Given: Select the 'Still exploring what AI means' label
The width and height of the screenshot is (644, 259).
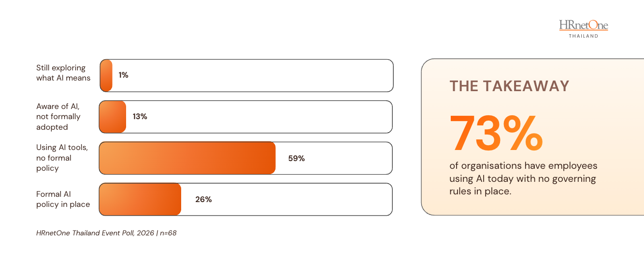Looking at the screenshot, I should [x=63, y=73].
